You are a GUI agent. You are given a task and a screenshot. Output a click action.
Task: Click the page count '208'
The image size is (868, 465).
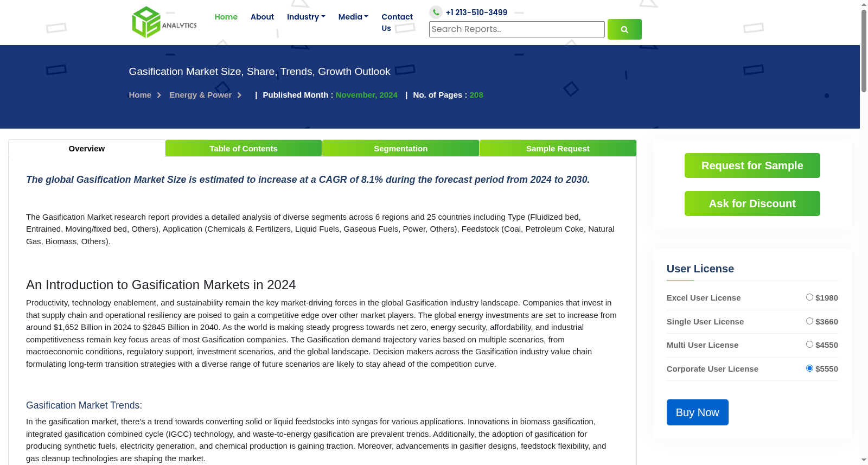(476, 95)
